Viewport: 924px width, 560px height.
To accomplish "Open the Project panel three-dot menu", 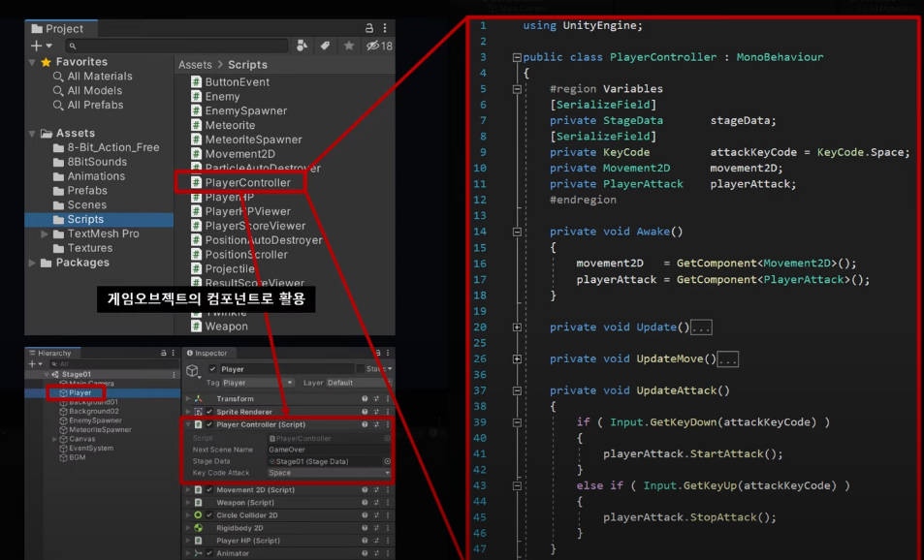I will click(385, 28).
